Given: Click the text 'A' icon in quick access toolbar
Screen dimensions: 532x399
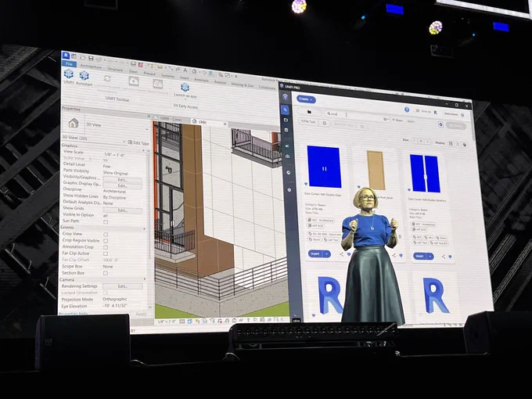Looking at the screenshot, I should pos(185,70).
